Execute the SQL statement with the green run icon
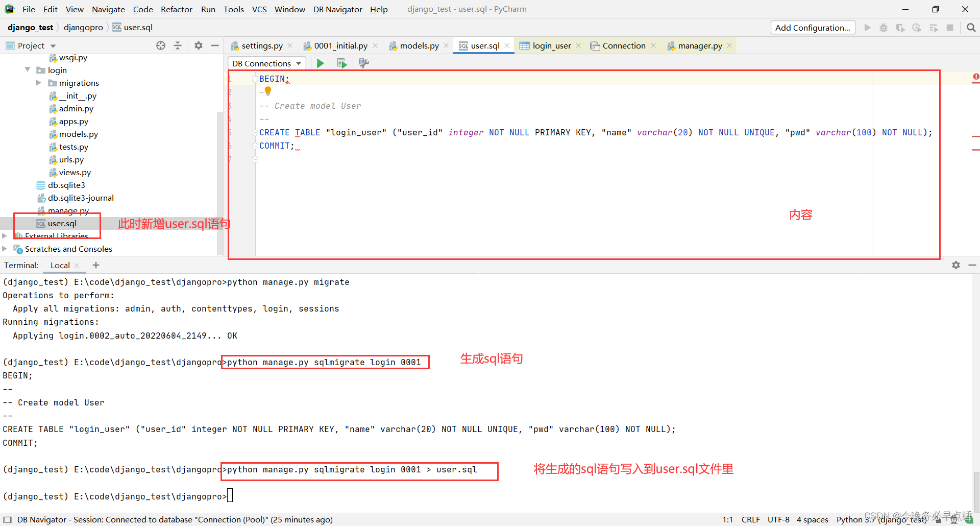Image resolution: width=980 pixels, height=526 pixels. pos(320,63)
